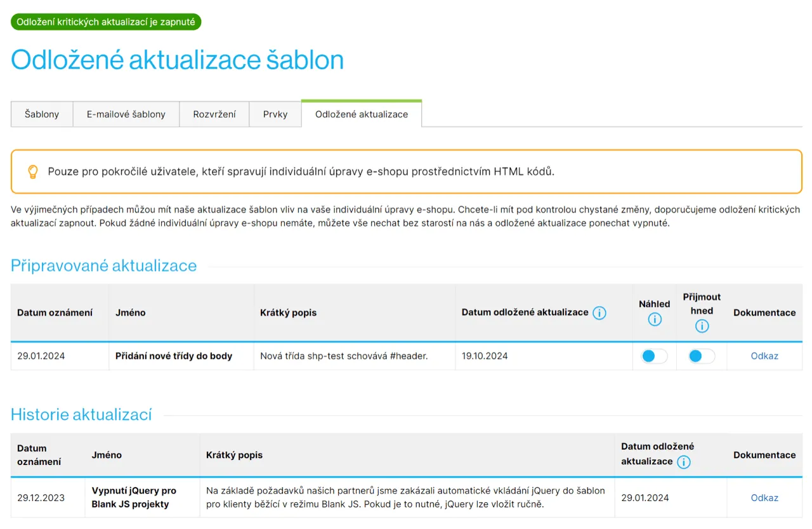Screen dimensions: 812x529
Task: Select the Rozvržení tab
Action: (214, 114)
